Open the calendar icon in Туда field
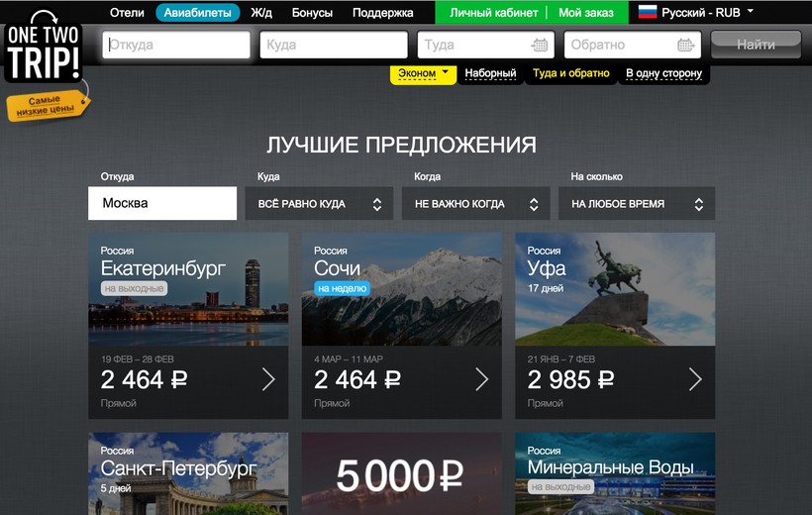The width and height of the screenshot is (812, 515). tap(540, 46)
